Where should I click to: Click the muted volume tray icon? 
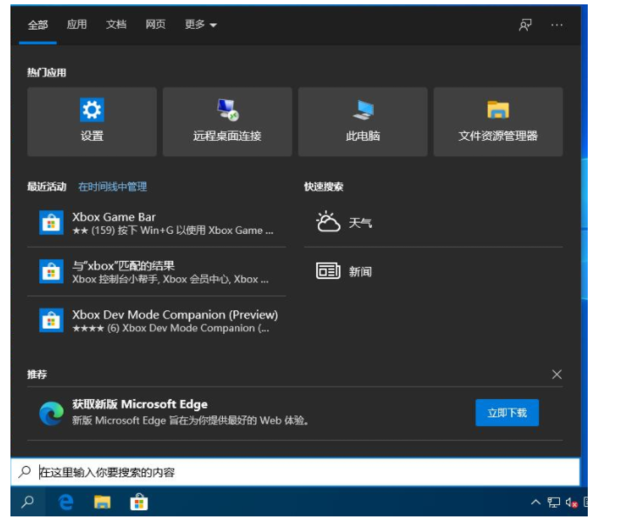click(x=571, y=502)
